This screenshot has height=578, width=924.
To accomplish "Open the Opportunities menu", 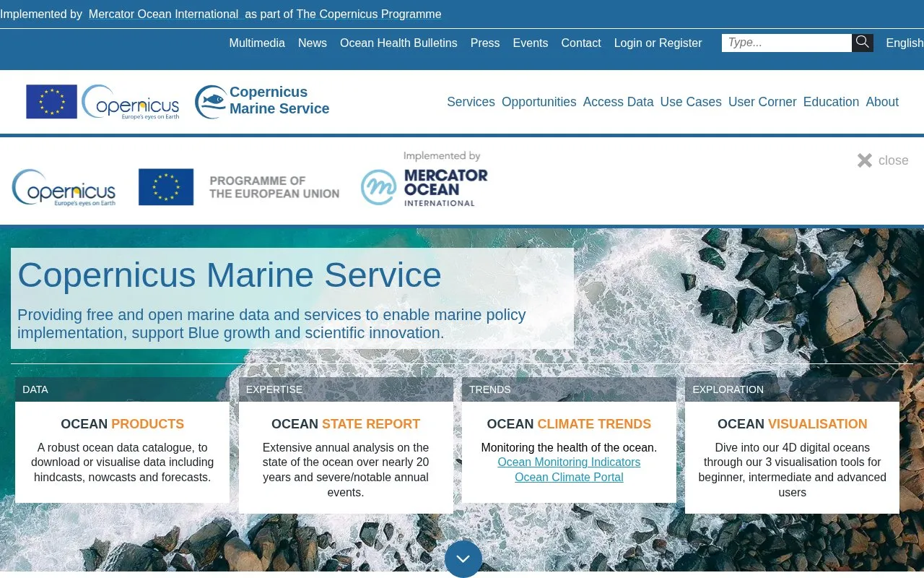I will pos(539,102).
